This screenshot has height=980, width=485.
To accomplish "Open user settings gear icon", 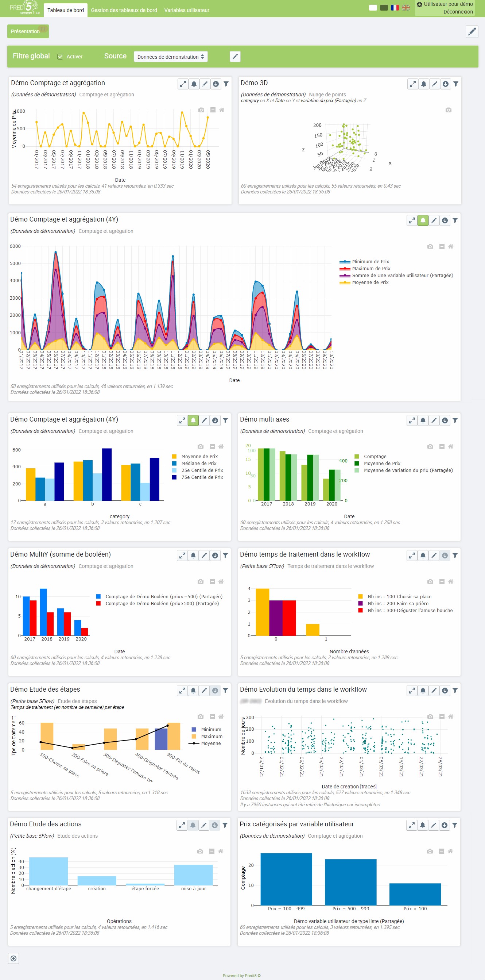I will pos(420,5).
